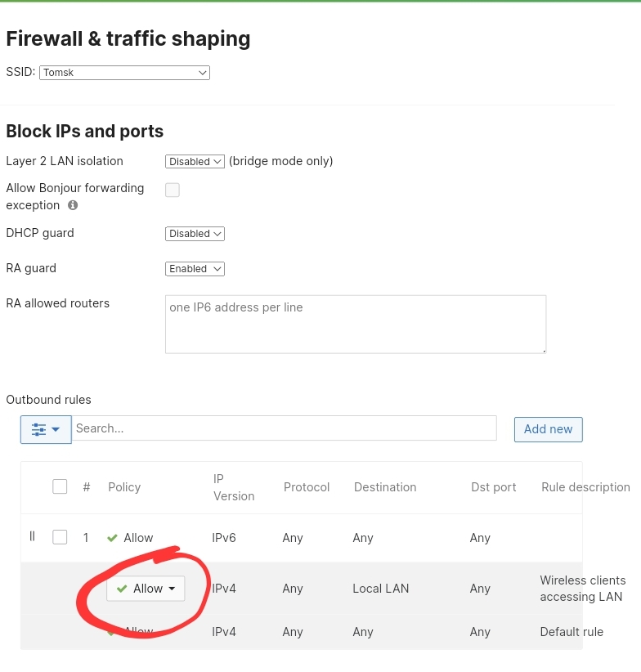Check the checkbox for outbound rule 1
This screenshot has width=641, height=672.
[60, 537]
